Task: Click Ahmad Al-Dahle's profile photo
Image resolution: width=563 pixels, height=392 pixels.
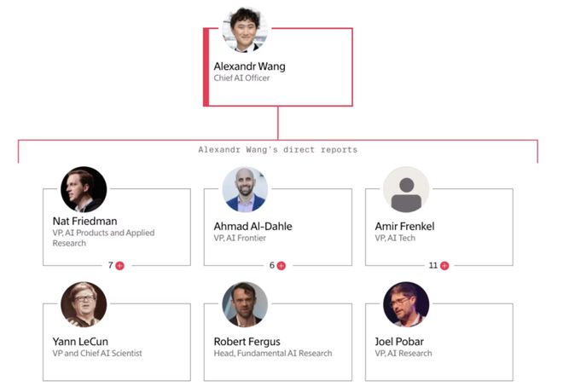Action: pos(245,189)
